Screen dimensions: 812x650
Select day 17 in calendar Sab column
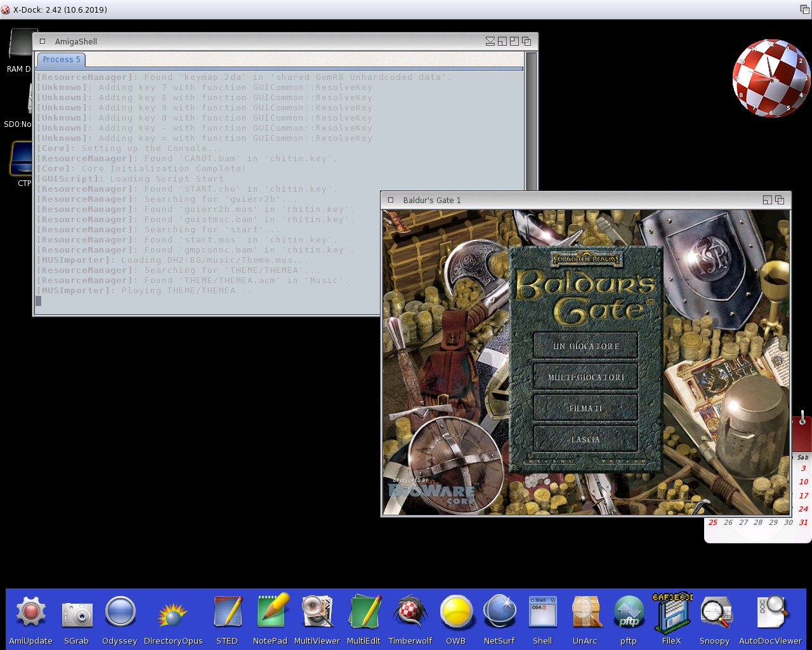[x=803, y=496]
